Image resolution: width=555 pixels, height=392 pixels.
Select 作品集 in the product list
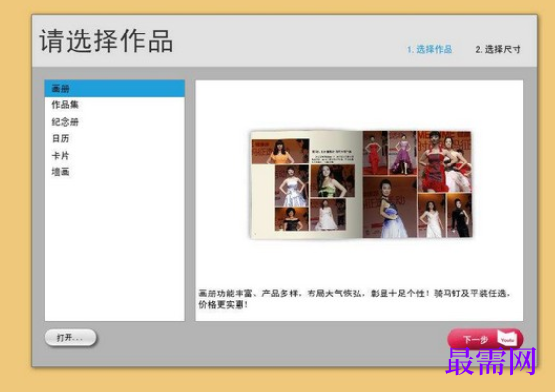tap(114, 105)
